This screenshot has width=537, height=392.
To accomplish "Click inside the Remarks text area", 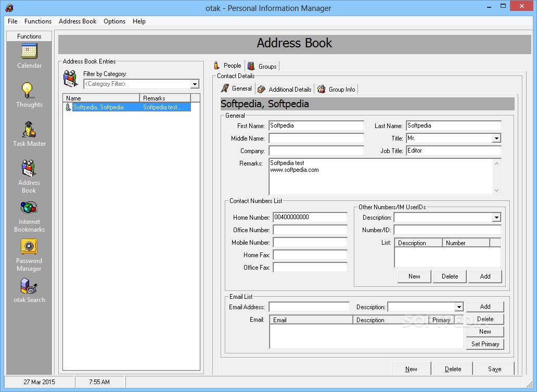I will pyautogui.click(x=380, y=176).
